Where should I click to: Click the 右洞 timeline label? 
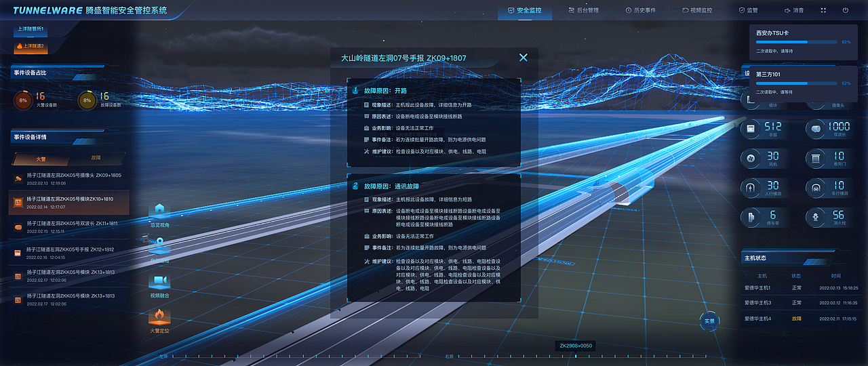coord(449,356)
